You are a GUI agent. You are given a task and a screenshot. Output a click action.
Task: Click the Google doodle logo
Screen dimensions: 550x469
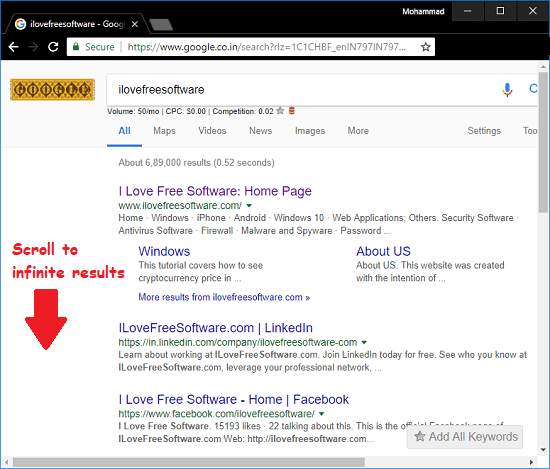53,90
